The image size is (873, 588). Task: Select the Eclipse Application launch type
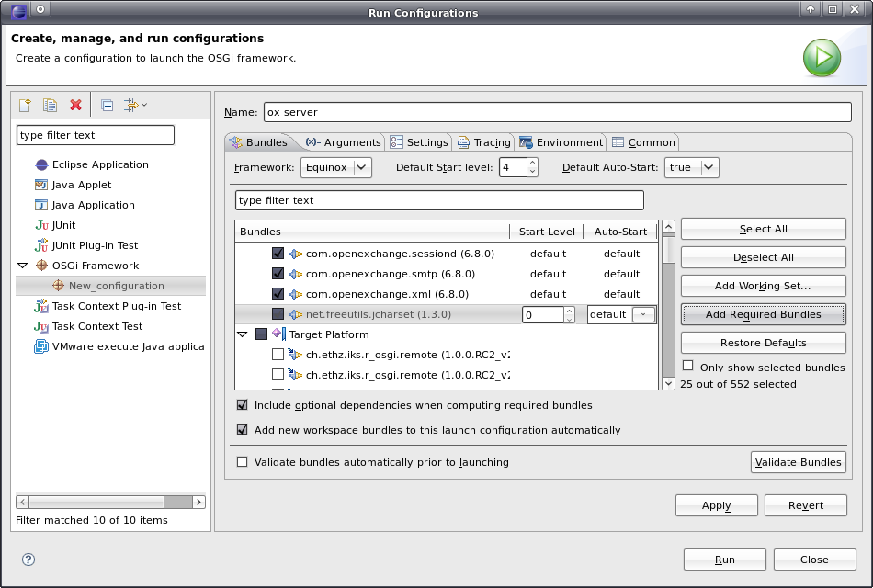pyautogui.click(x=99, y=164)
